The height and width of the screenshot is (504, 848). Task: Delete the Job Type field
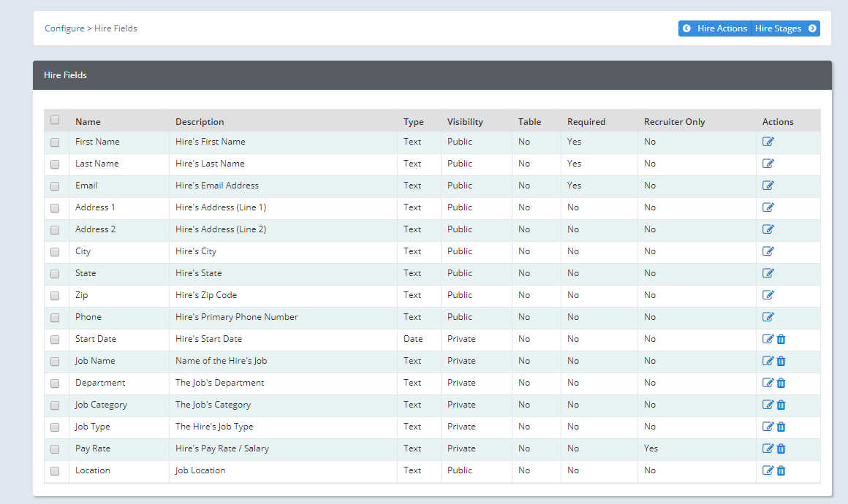tap(781, 427)
